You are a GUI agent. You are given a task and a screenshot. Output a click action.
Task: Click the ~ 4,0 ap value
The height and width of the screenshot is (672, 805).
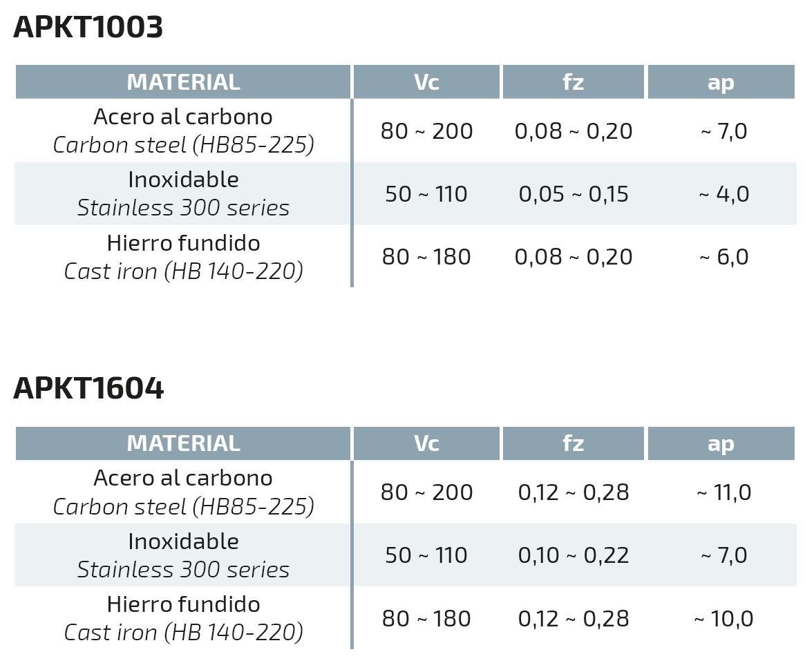coord(724,194)
